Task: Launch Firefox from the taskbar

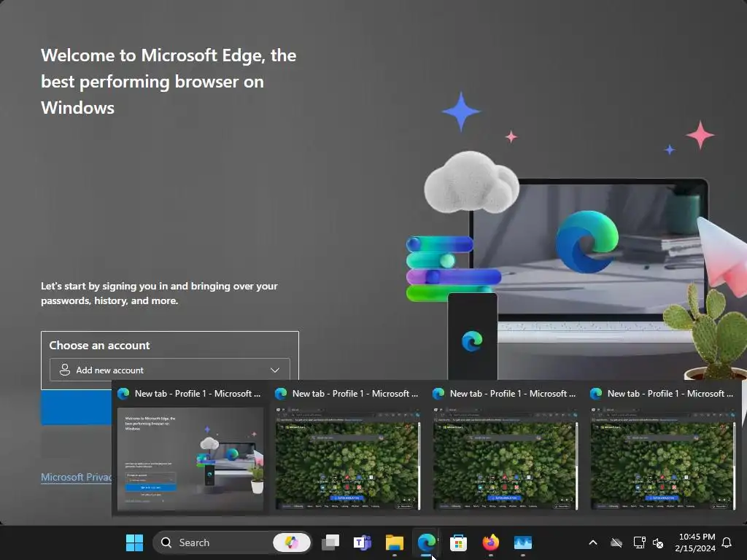Action: (491, 542)
